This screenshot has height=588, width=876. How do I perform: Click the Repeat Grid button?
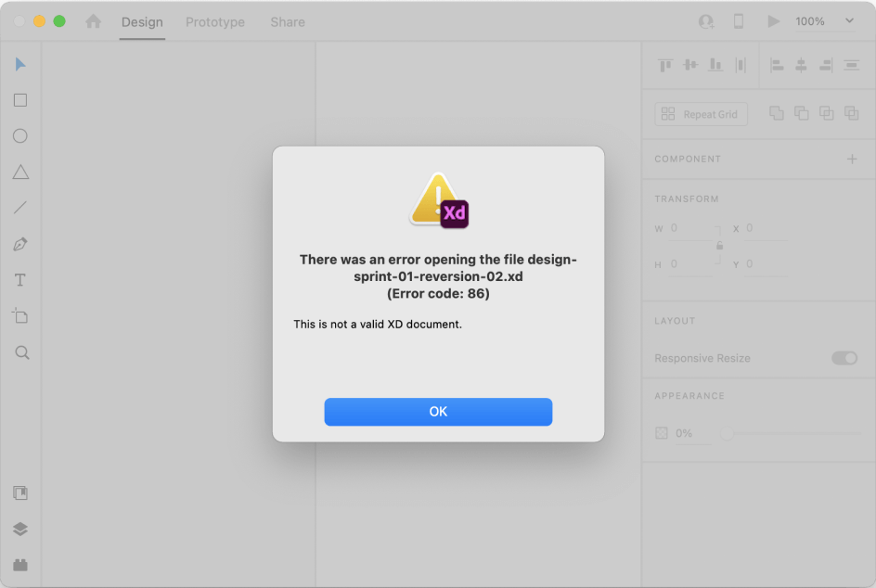point(701,114)
